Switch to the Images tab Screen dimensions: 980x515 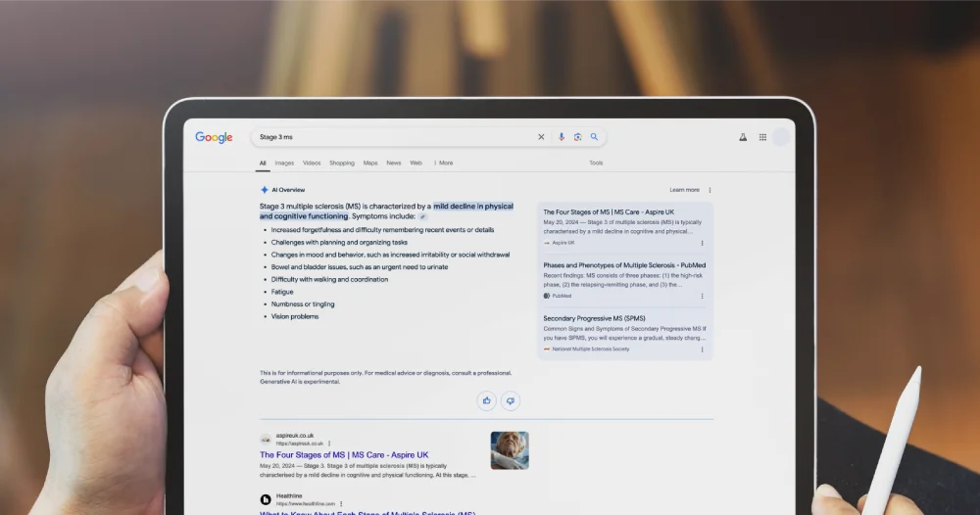click(284, 163)
